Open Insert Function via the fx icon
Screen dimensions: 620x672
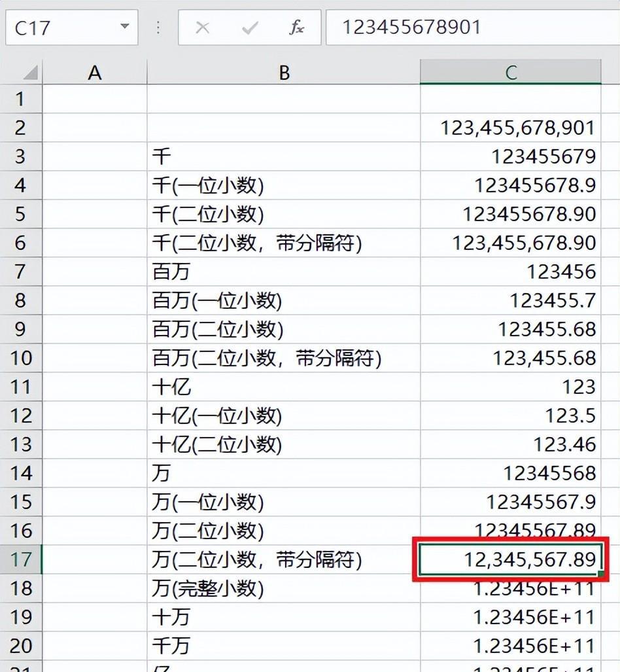pos(296,28)
